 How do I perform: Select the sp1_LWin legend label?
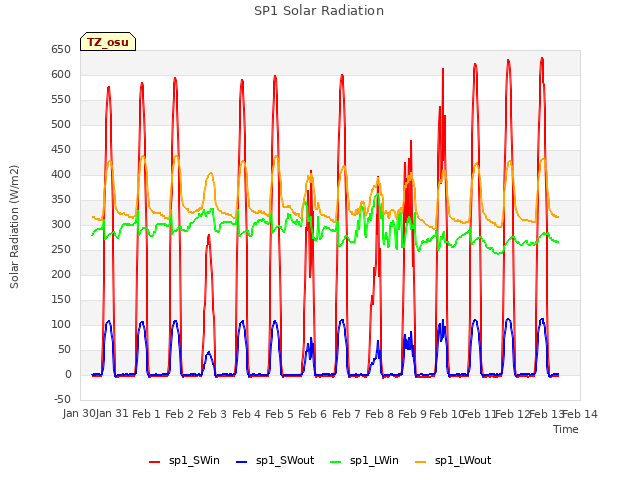coord(374,460)
